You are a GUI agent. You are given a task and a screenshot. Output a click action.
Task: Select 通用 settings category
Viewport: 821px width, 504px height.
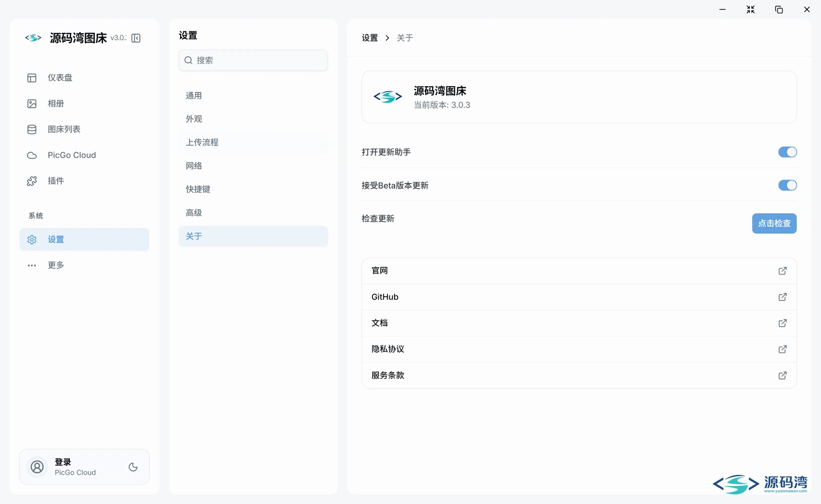tap(253, 96)
